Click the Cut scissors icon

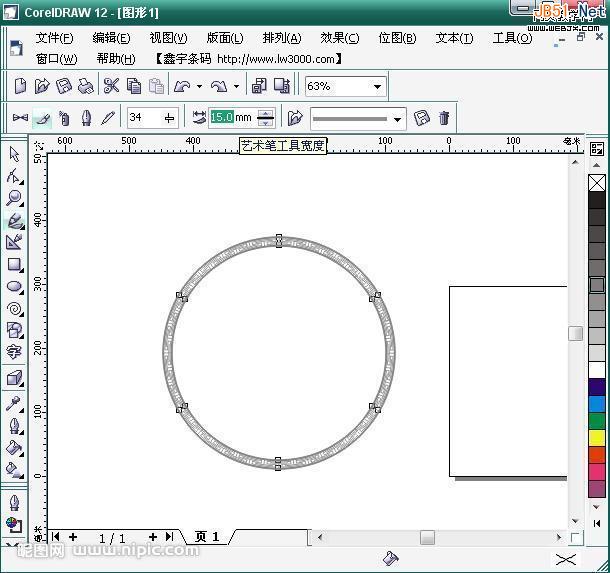coord(111,86)
